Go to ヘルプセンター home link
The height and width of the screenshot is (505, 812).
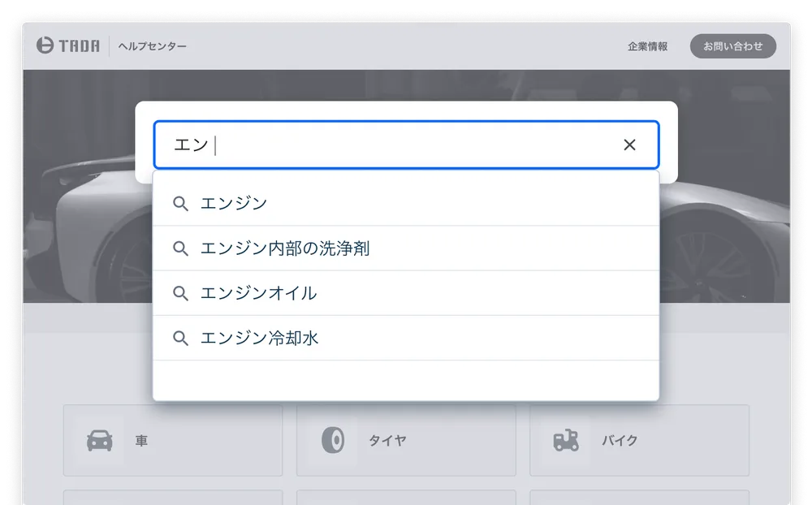click(x=153, y=46)
